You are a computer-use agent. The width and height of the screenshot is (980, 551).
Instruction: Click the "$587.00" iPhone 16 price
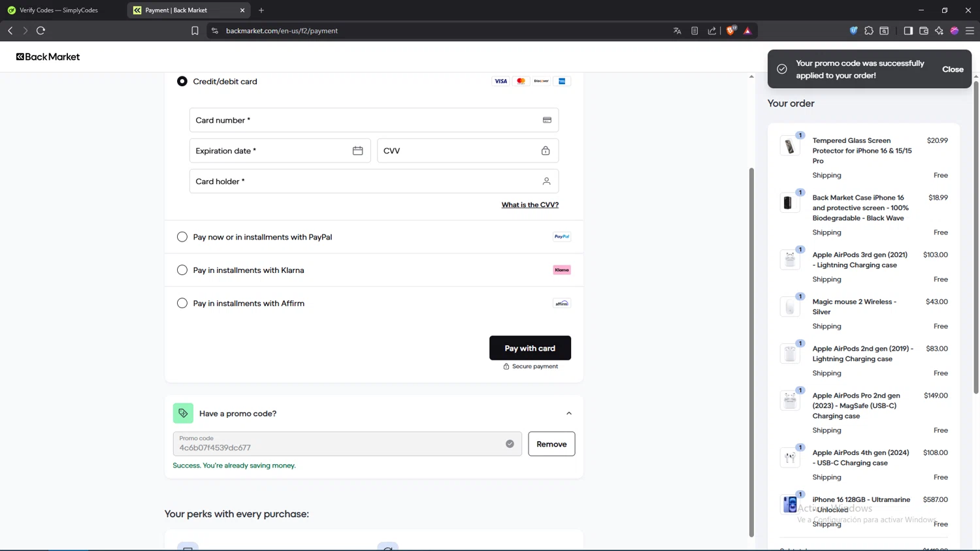pyautogui.click(x=936, y=499)
